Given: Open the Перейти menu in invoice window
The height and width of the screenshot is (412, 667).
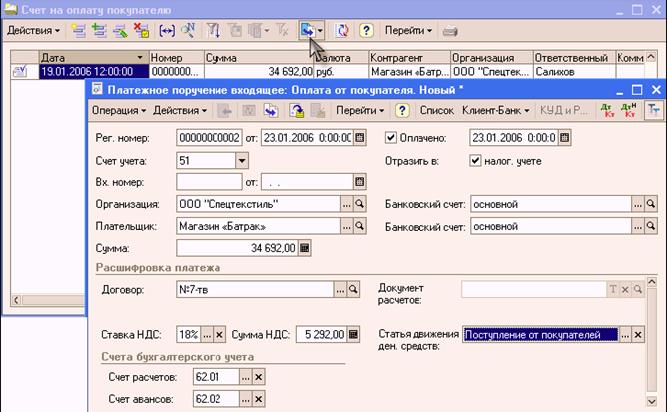Looking at the screenshot, I should (408, 31).
